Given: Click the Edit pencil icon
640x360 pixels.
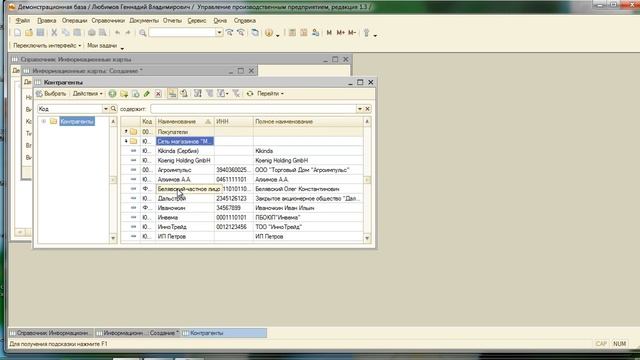Looking at the screenshot, I should point(147,94).
